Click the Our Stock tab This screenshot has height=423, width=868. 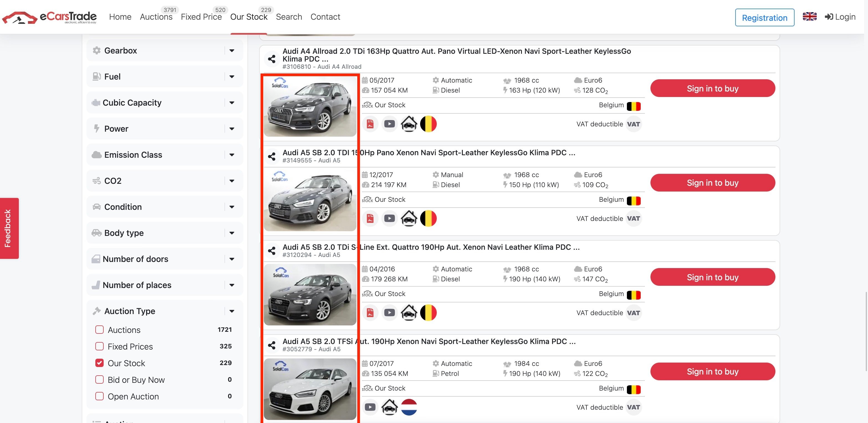[x=249, y=17]
